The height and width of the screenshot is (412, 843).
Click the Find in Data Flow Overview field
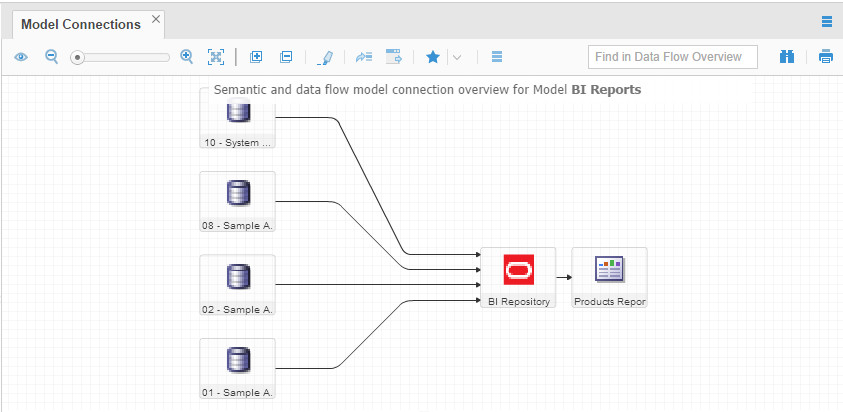pos(673,57)
